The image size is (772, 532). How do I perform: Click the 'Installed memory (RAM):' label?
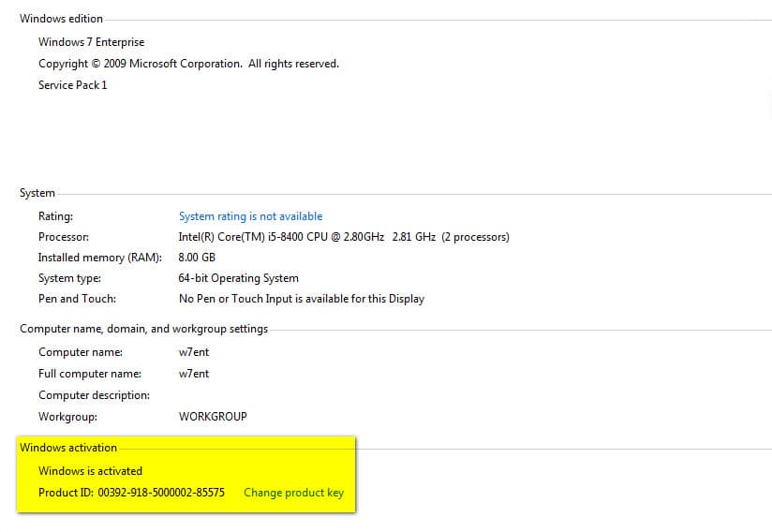tap(100, 258)
